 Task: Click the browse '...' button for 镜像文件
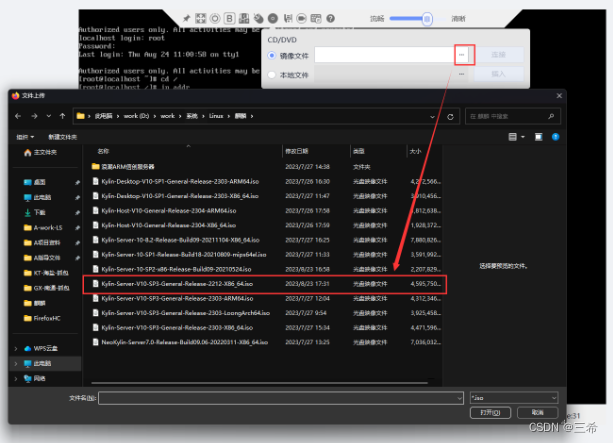pyautogui.click(x=462, y=54)
